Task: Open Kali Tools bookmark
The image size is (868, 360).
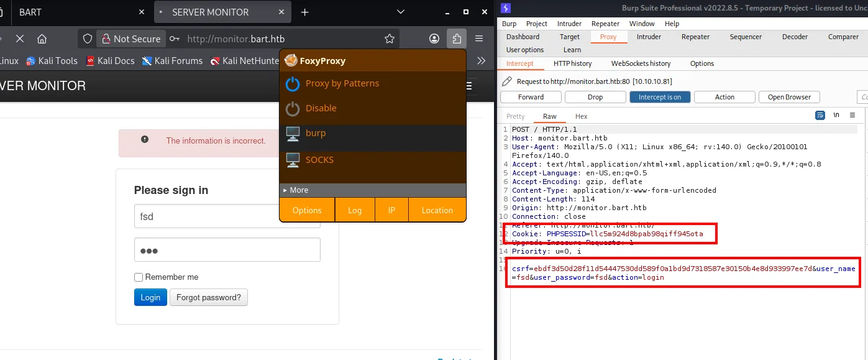Action: pos(52,61)
